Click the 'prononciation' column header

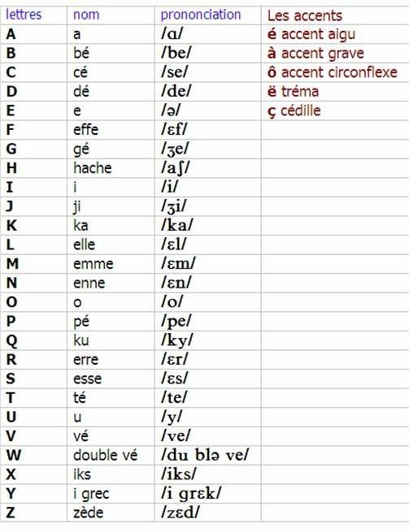tap(200, 15)
